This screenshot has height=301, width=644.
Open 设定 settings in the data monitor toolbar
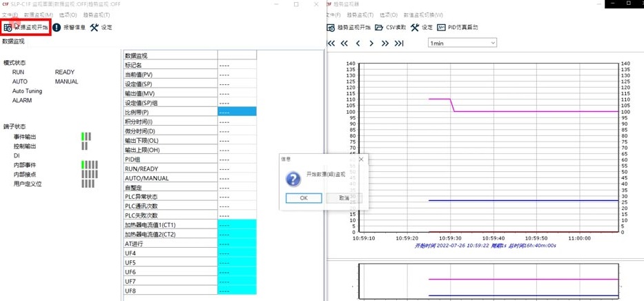[x=95, y=28]
